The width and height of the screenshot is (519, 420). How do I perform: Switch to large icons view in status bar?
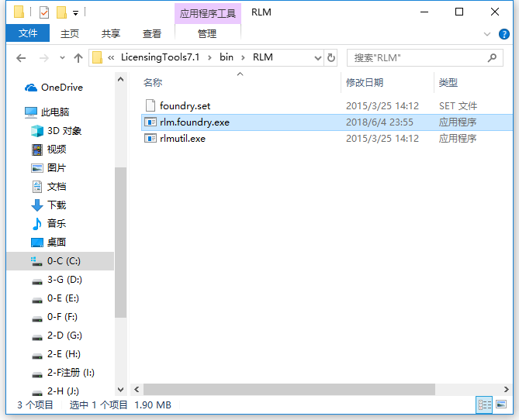501,405
